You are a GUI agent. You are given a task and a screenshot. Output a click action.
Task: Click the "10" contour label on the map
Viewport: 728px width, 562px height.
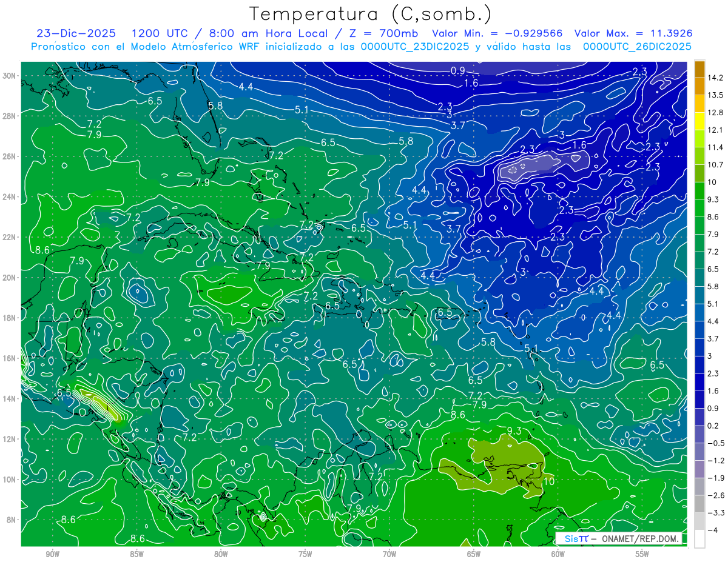[x=548, y=482]
